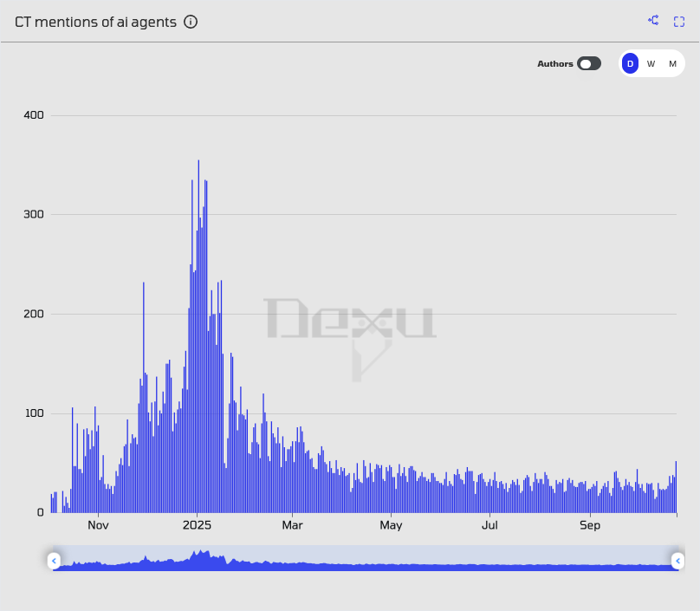
Task: Click the Sep x-axis label
Action: (589, 525)
